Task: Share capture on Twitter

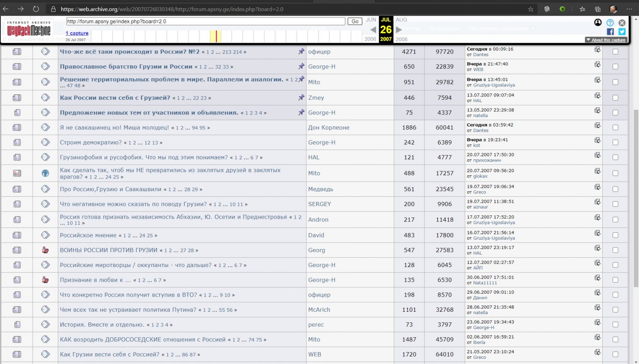Action: pyautogui.click(x=622, y=32)
